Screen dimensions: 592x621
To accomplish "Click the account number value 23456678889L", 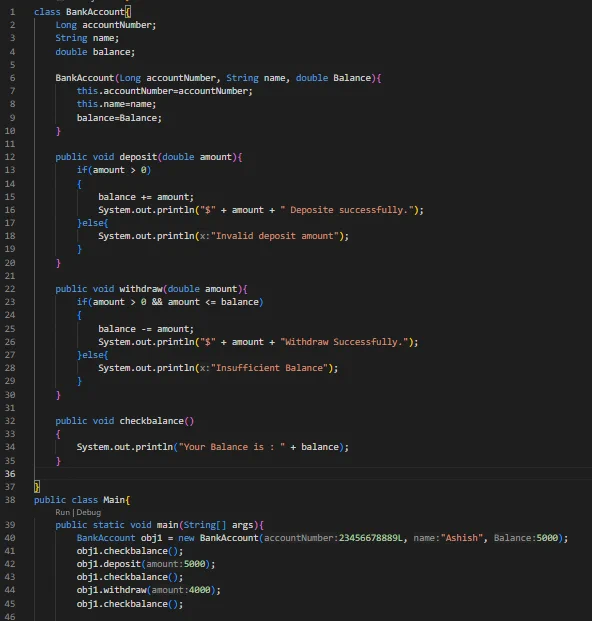I will pos(371,538).
